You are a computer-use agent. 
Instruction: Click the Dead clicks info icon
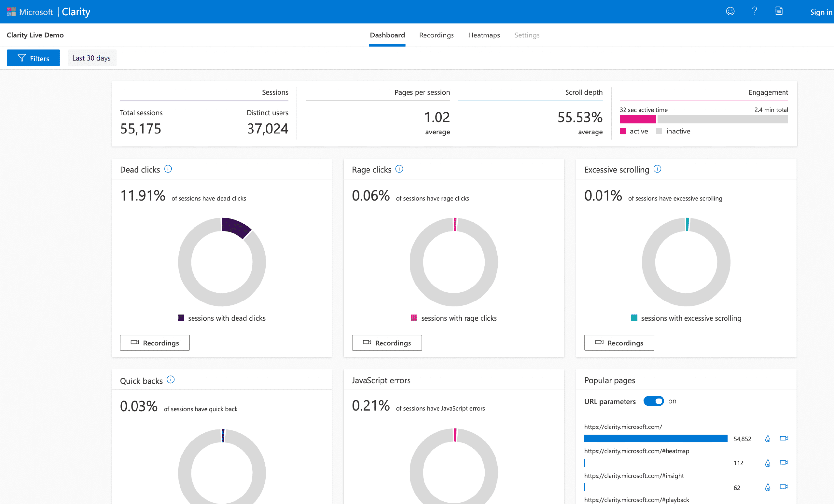click(x=168, y=169)
